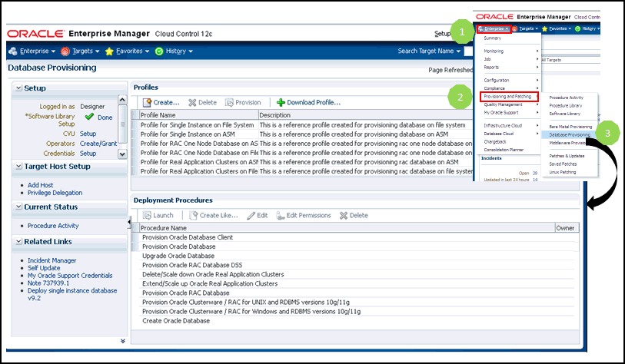Open the Add Host link
Viewport: 625px width, 364px height.
click(x=40, y=185)
